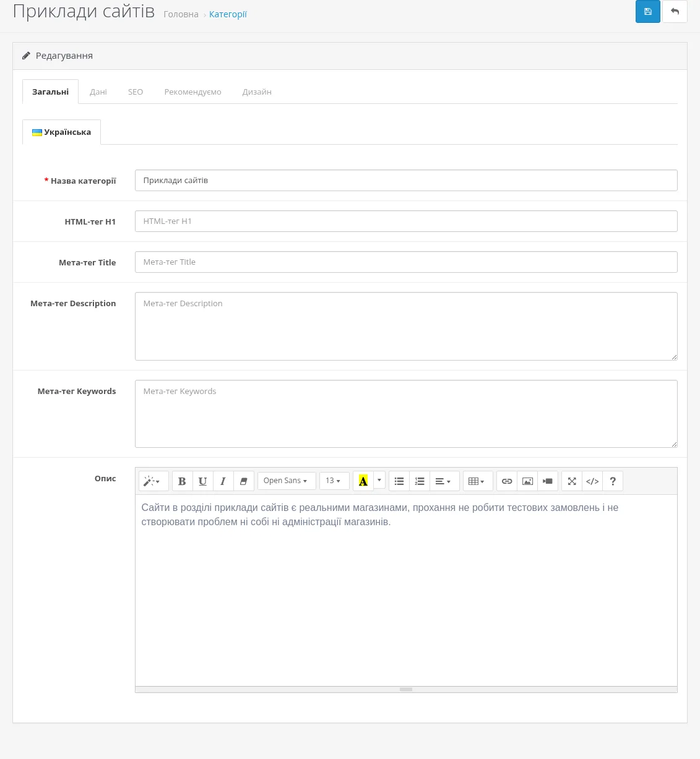Open the SEO tab
The height and width of the screenshot is (759, 700).
click(136, 92)
